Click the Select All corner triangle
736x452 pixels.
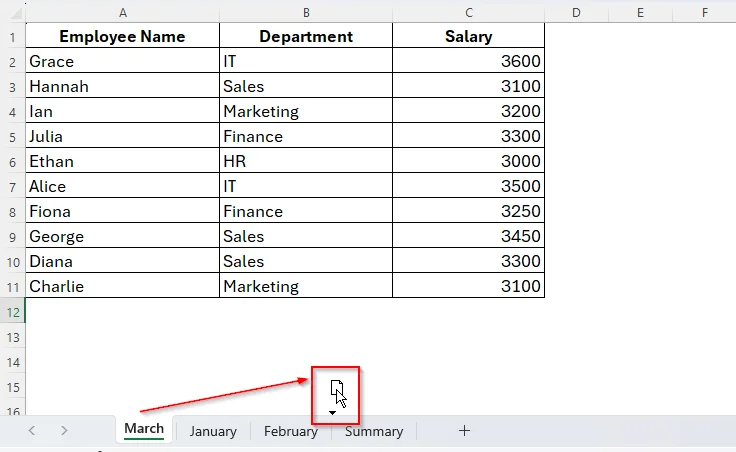point(16,13)
